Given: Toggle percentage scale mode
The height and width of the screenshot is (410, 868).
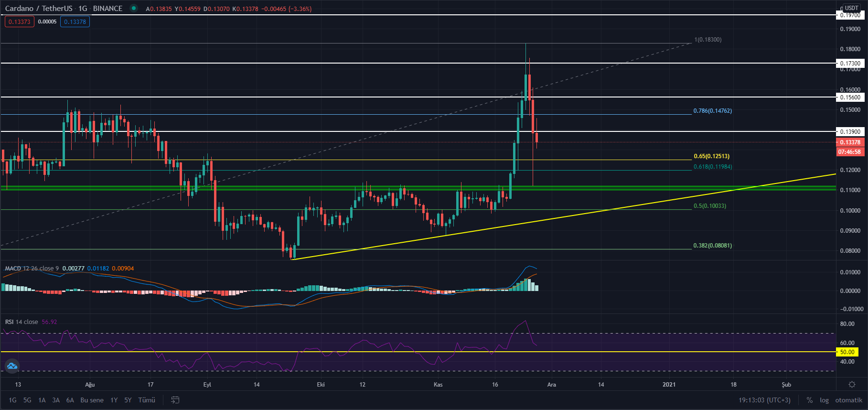Looking at the screenshot, I should (809, 400).
